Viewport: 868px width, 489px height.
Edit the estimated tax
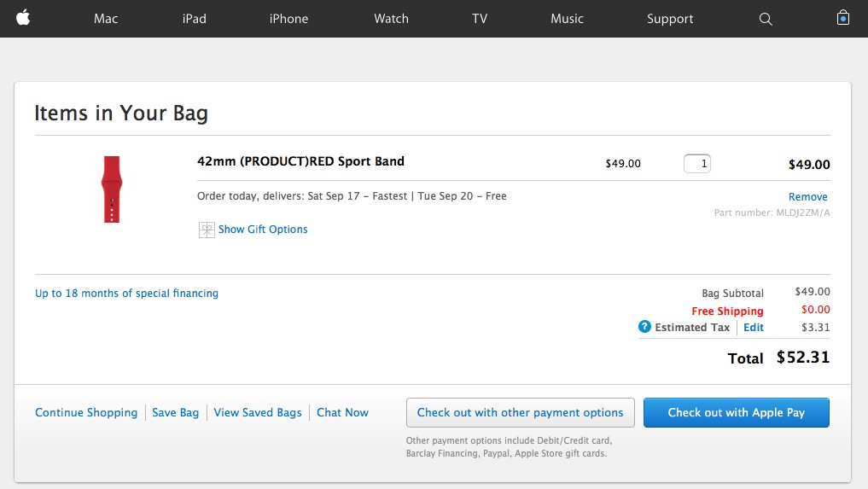754,328
